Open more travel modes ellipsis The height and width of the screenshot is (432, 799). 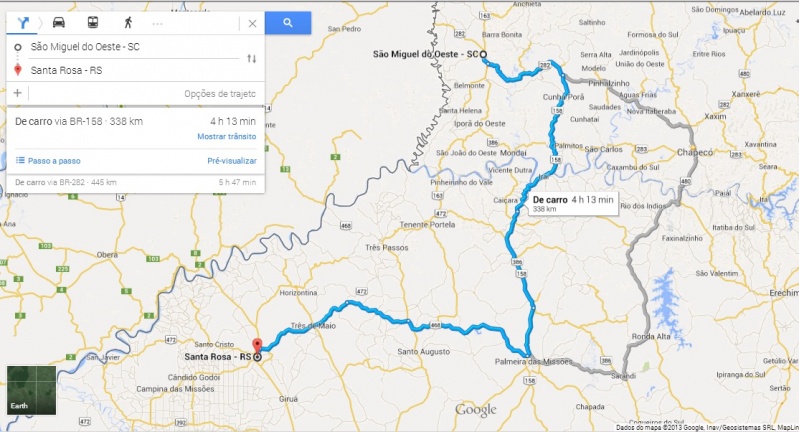click(x=157, y=23)
